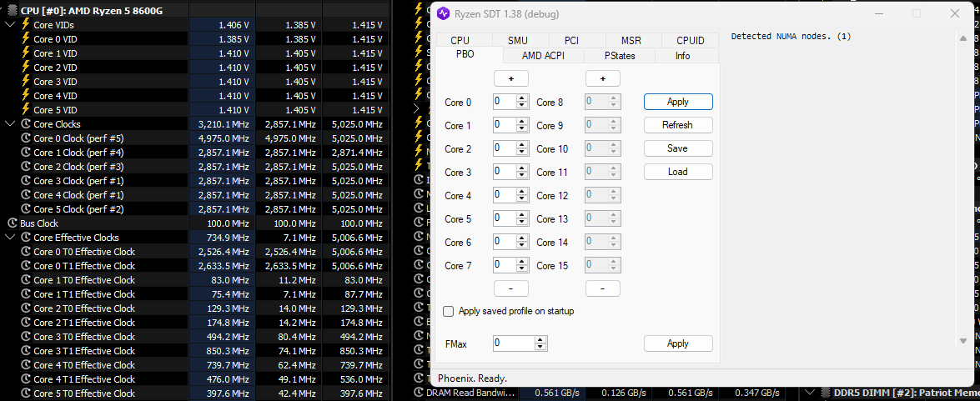
Task: Apply the FMax value
Action: coord(678,343)
